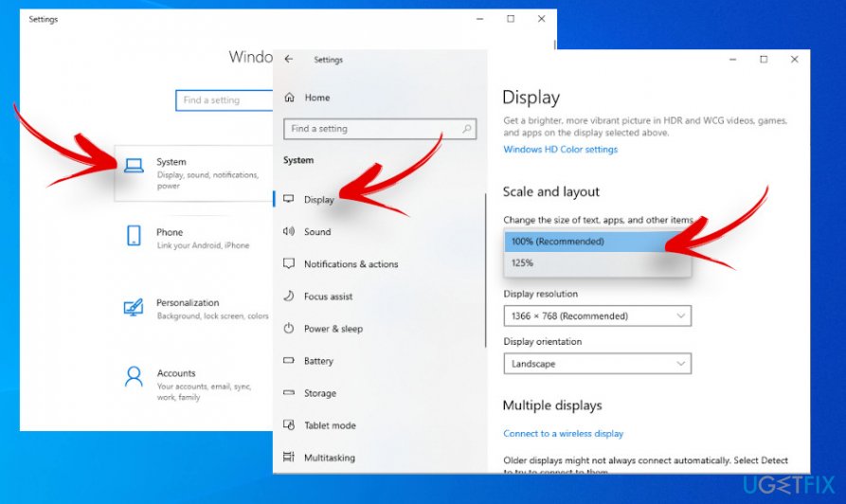The width and height of the screenshot is (846, 504).
Task: Open Notifications & actions settings
Action: coord(351,264)
